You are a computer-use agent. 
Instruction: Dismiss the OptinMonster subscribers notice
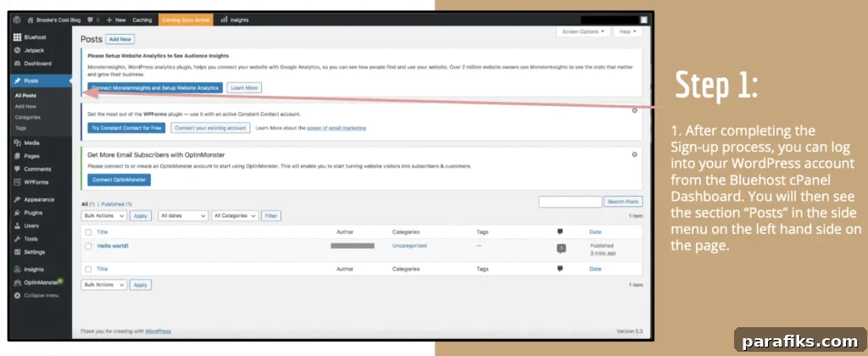[634, 154]
